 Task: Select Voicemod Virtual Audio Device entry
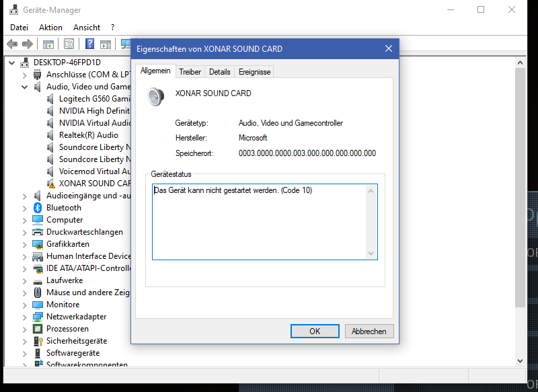pos(94,171)
